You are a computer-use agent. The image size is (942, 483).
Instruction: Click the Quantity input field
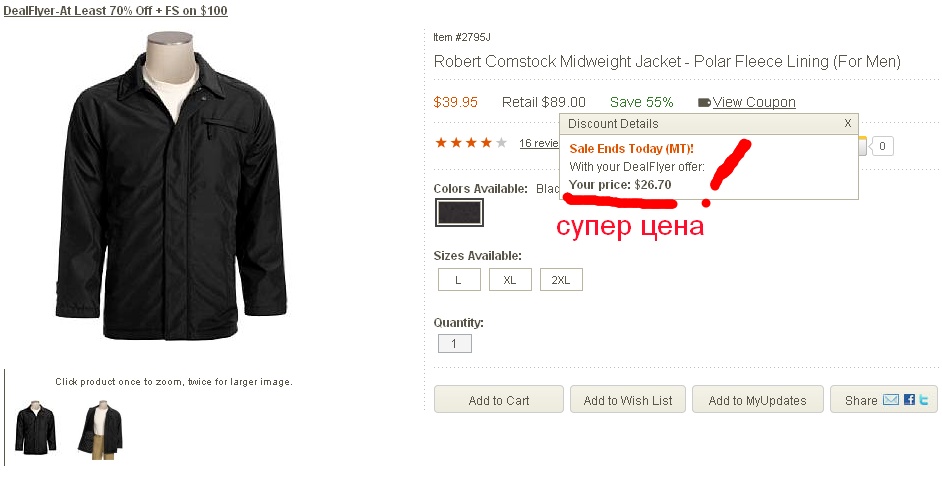(455, 344)
